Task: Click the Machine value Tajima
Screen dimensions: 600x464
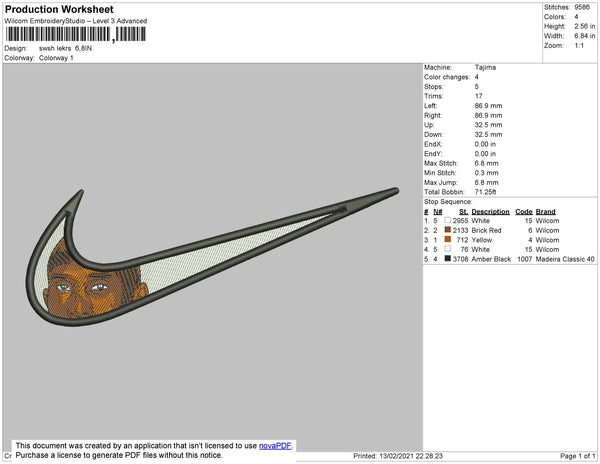Action: (486, 67)
